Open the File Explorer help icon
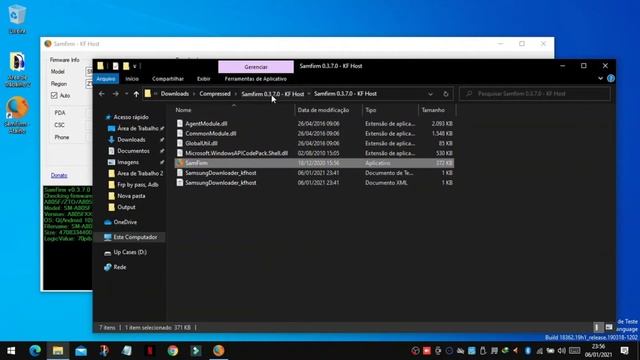 [x=611, y=78]
